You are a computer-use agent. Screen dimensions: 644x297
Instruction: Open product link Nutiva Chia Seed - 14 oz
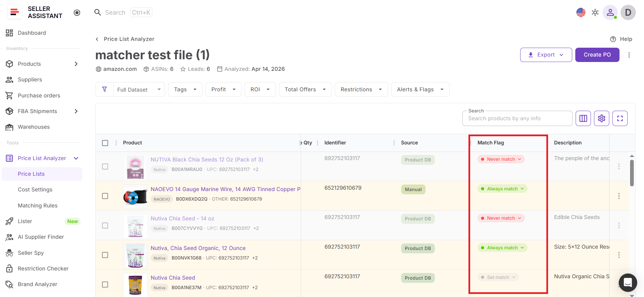(x=182, y=219)
